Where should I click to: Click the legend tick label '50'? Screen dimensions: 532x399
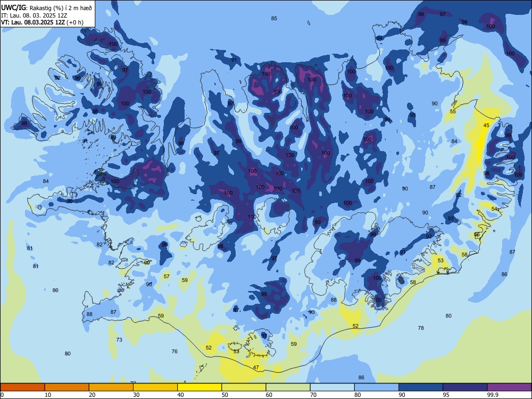coord(225,395)
